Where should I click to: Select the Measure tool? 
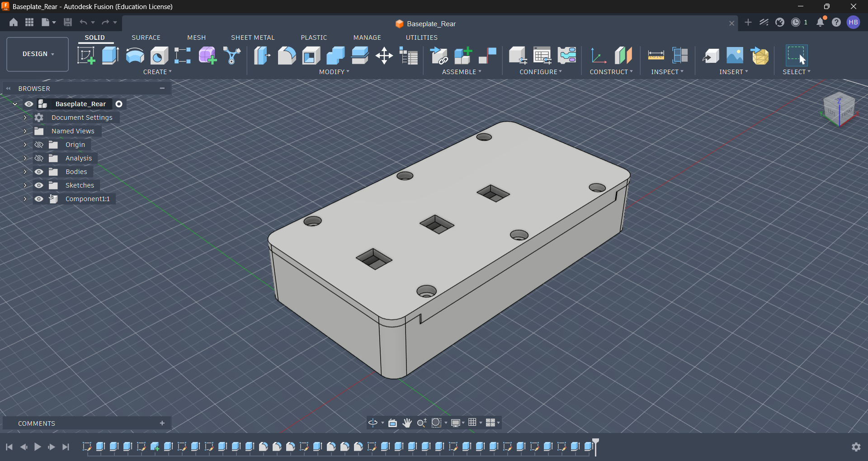656,56
